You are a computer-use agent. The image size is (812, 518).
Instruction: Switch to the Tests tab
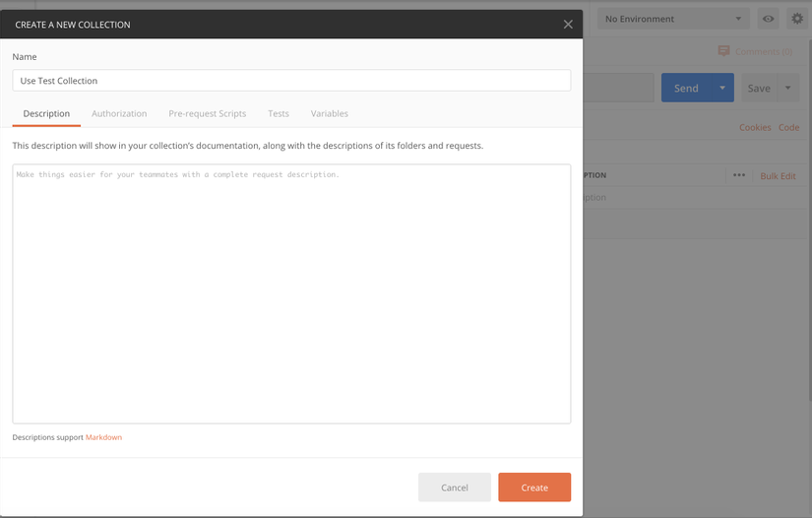(x=279, y=114)
